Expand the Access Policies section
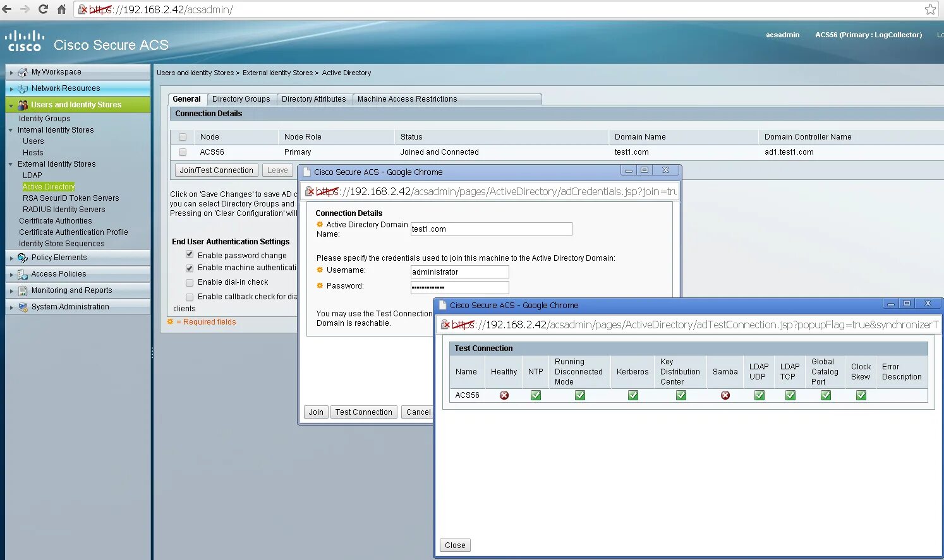The image size is (944, 560). pos(11,275)
